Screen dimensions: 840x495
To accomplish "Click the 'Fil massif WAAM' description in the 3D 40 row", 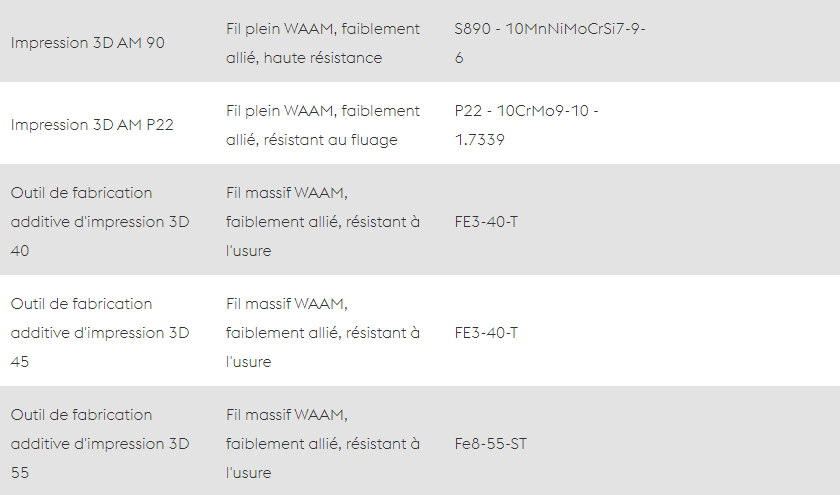I will point(322,222).
